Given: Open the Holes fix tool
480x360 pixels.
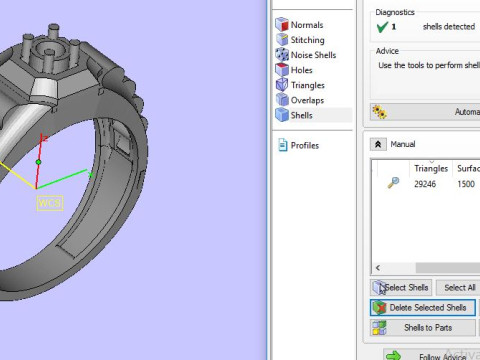Looking at the screenshot, I should pos(294,70).
